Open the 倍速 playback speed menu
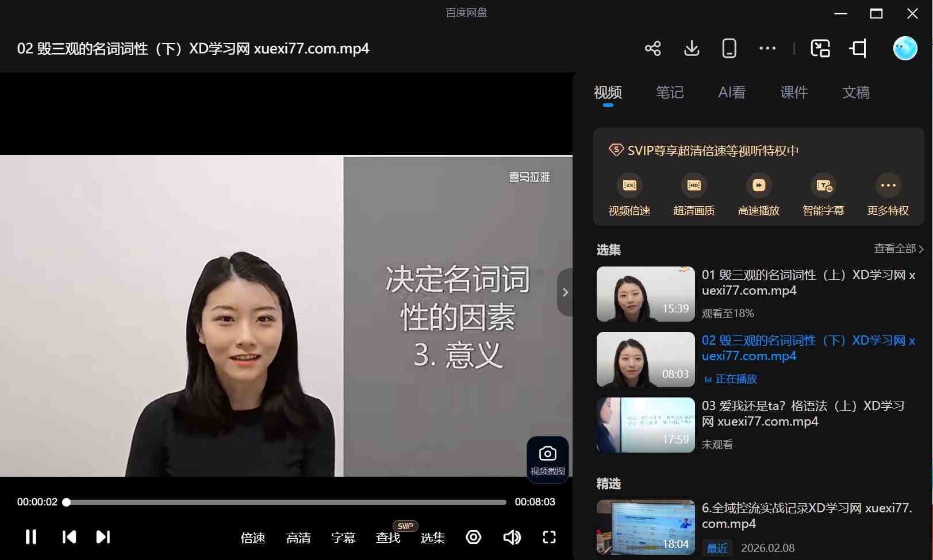933x560 pixels. pyautogui.click(x=253, y=538)
